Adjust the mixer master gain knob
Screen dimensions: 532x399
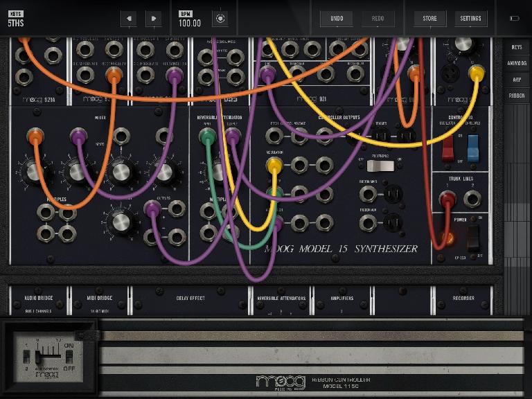(121, 222)
